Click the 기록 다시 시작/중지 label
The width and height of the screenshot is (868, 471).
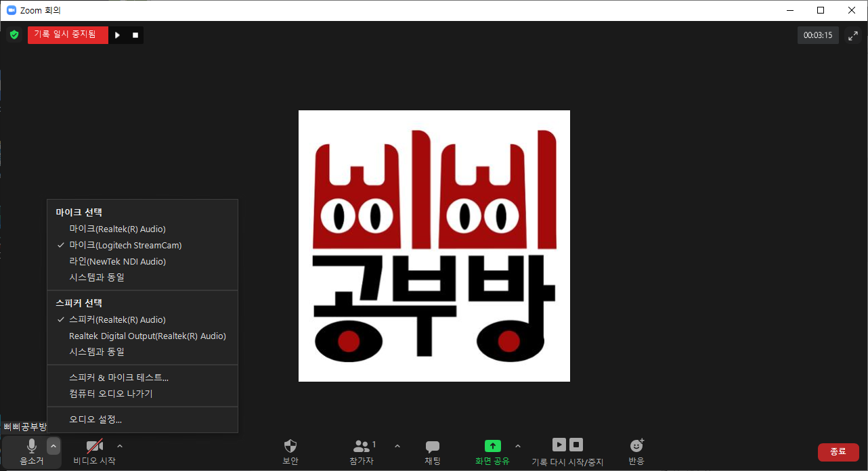click(x=567, y=462)
